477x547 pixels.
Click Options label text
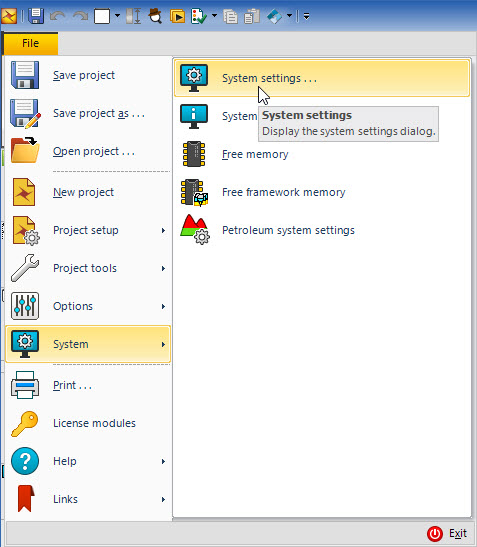click(73, 306)
